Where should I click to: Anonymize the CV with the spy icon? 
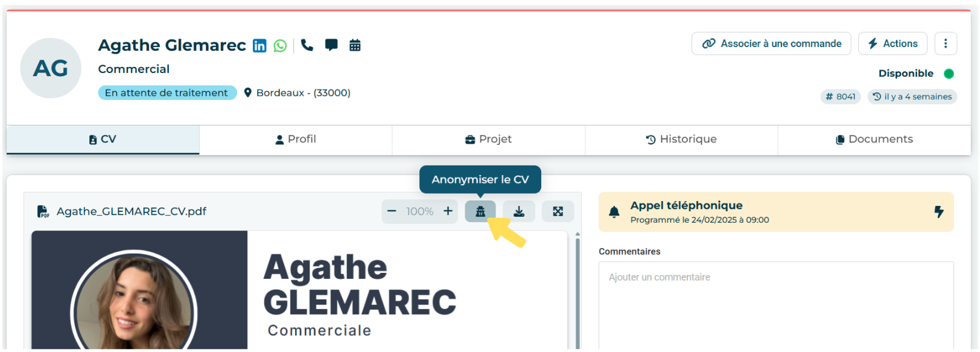click(x=480, y=211)
